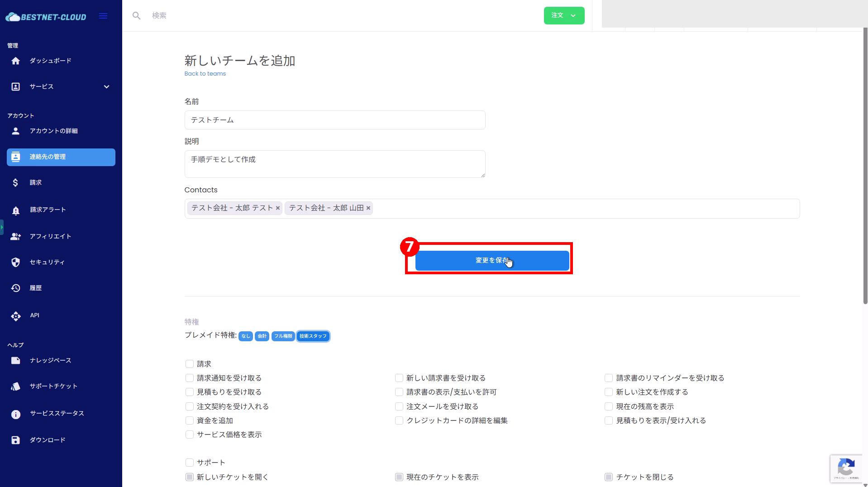Click the dashboard home icon

[16, 61]
